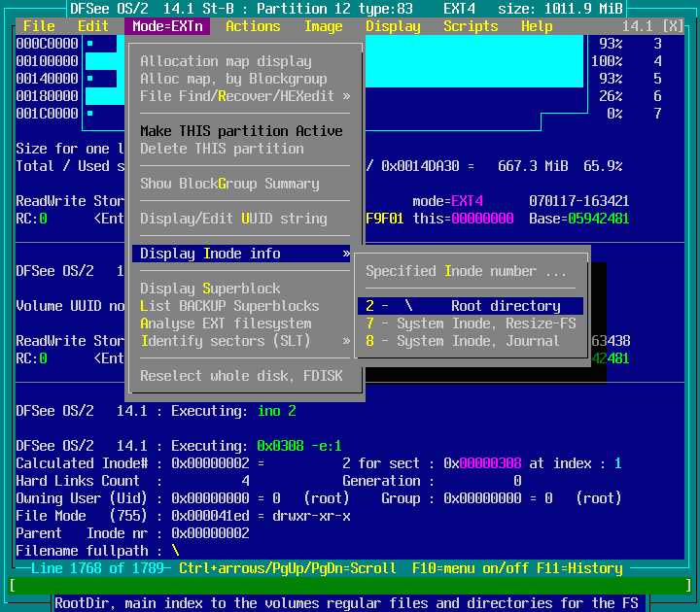This screenshot has height=612, width=700.
Task: Open the Scripts menu
Action: pyautogui.click(x=471, y=26)
